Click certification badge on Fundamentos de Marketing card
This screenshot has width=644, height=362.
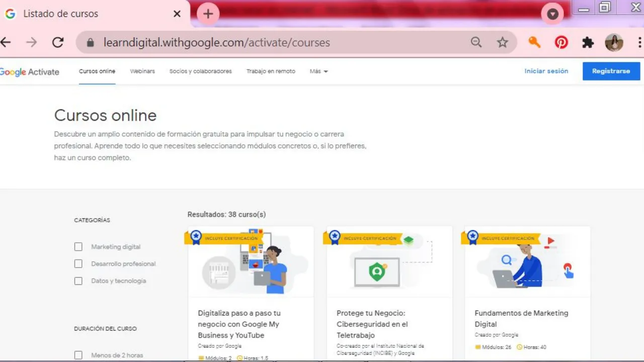[x=501, y=237]
